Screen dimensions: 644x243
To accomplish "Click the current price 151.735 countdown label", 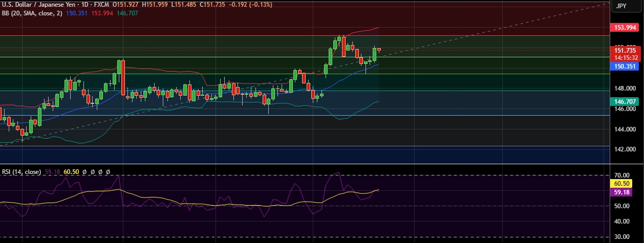I will (624, 54).
